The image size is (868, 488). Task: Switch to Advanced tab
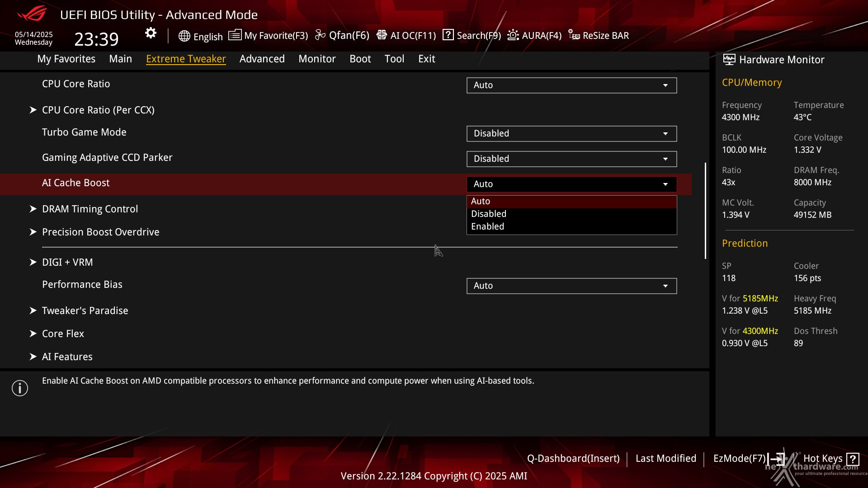262,59
